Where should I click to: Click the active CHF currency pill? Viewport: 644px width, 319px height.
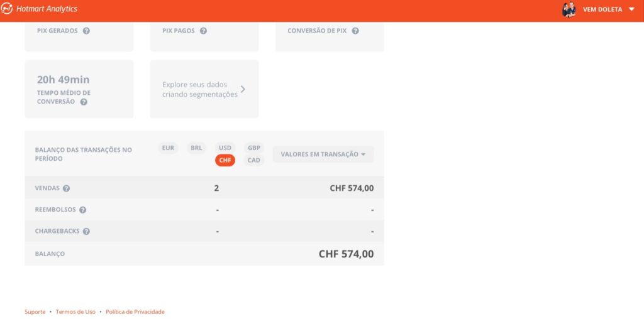[225, 160]
